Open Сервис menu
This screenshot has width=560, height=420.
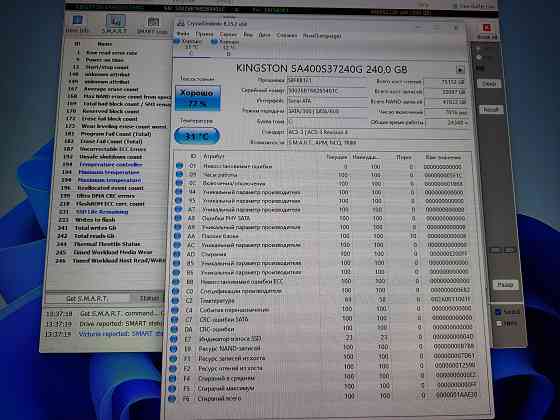point(228,35)
